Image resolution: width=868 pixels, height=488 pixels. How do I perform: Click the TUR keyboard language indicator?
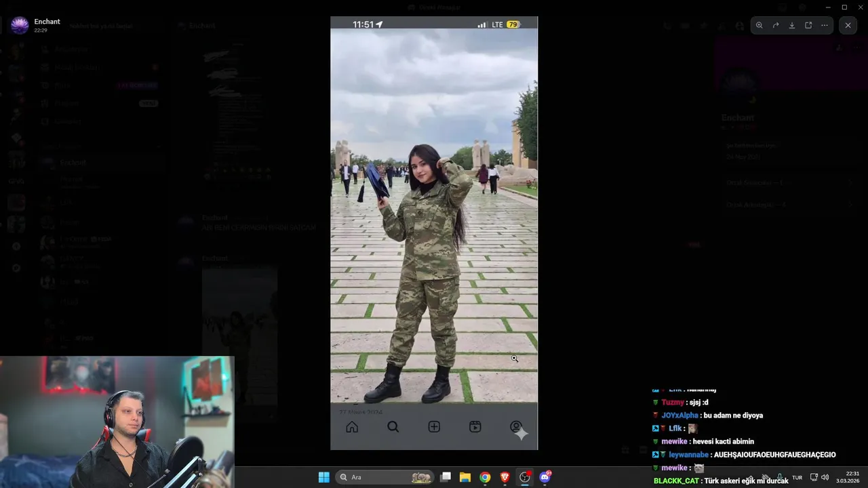[797, 478]
